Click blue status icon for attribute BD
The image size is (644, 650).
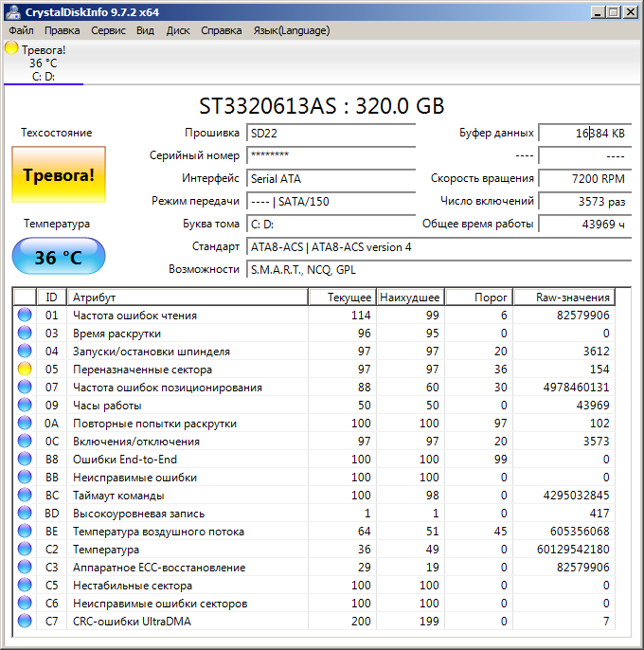25,514
